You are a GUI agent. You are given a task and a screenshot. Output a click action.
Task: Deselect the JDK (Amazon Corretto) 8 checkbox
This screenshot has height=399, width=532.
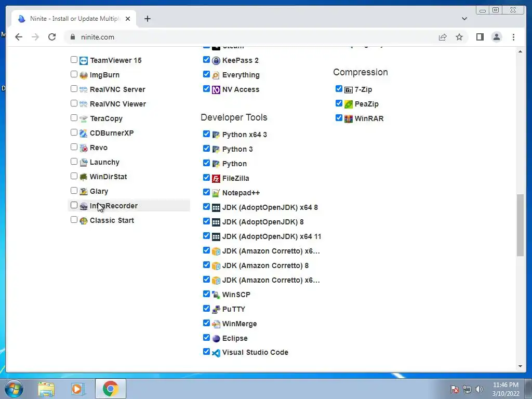point(206,265)
